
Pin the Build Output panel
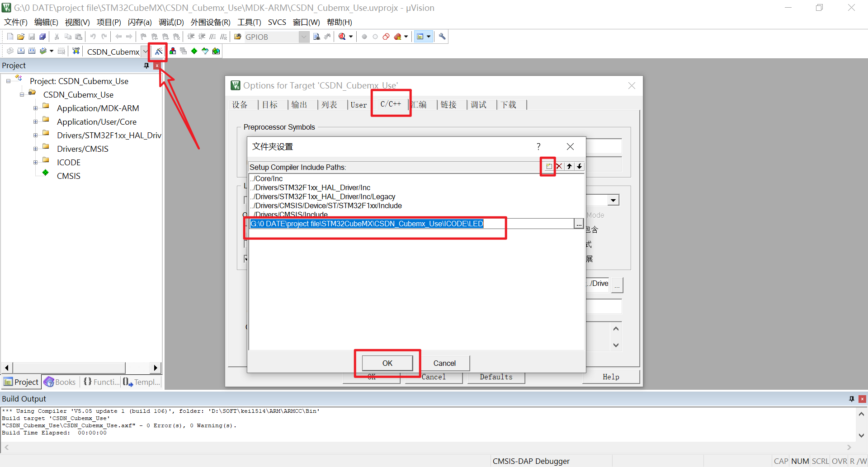pyautogui.click(x=852, y=399)
